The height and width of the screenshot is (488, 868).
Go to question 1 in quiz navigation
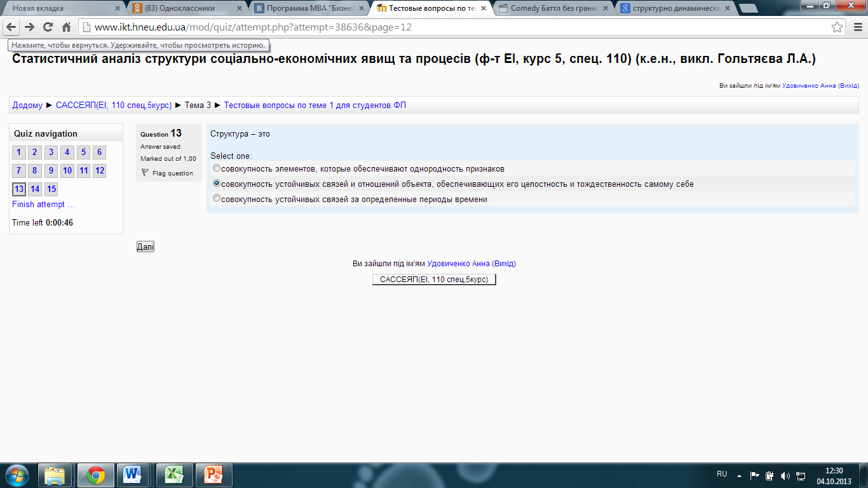(x=19, y=152)
